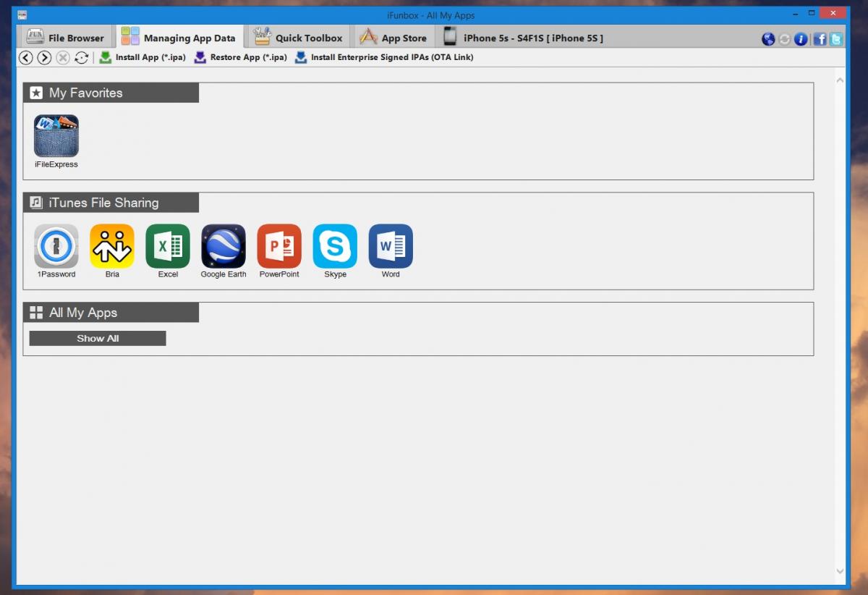Open the Word app icon

pyautogui.click(x=391, y=246)
